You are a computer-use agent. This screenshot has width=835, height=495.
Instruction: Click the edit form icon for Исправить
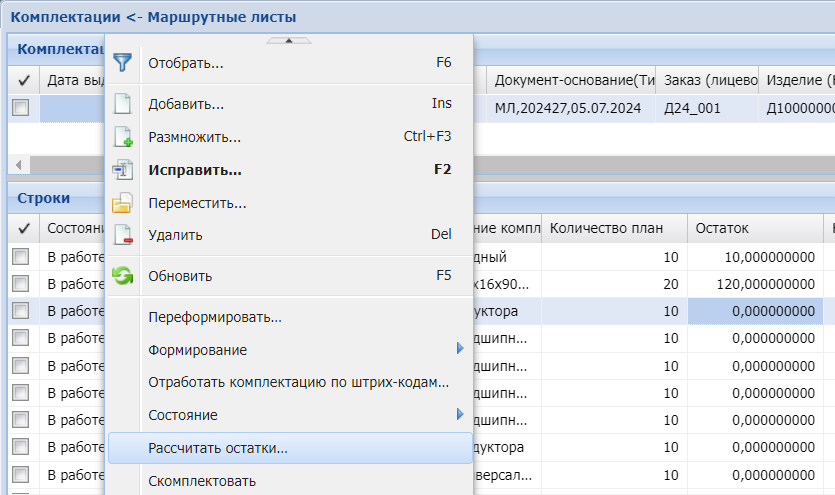[122, 170]
